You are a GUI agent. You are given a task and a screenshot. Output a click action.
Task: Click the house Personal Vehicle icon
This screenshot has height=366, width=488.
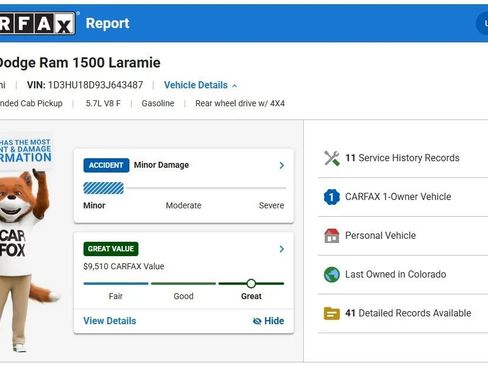(332, 236)
